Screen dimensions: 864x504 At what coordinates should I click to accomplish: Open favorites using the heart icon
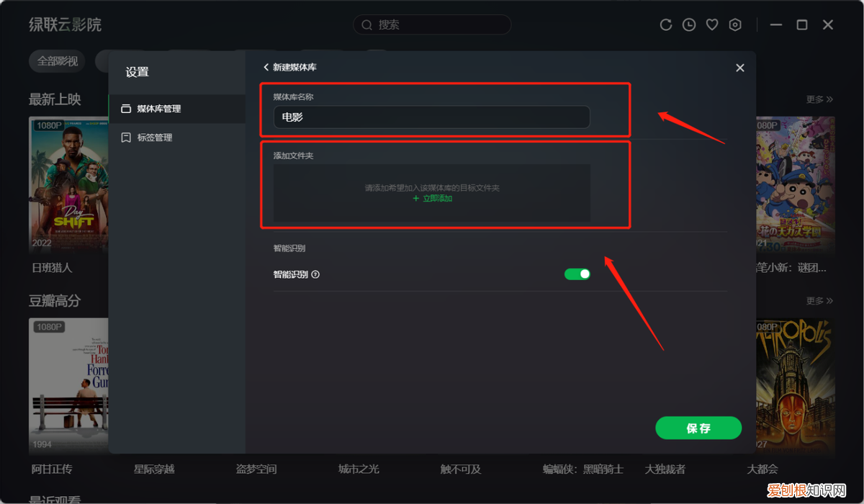tap(711, 24)
